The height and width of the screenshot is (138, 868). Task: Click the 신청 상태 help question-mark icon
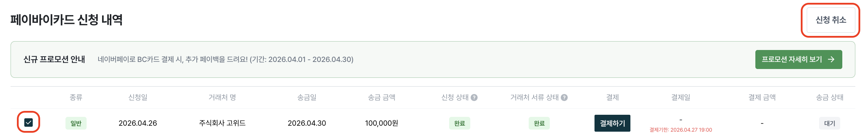coord(474,98)
